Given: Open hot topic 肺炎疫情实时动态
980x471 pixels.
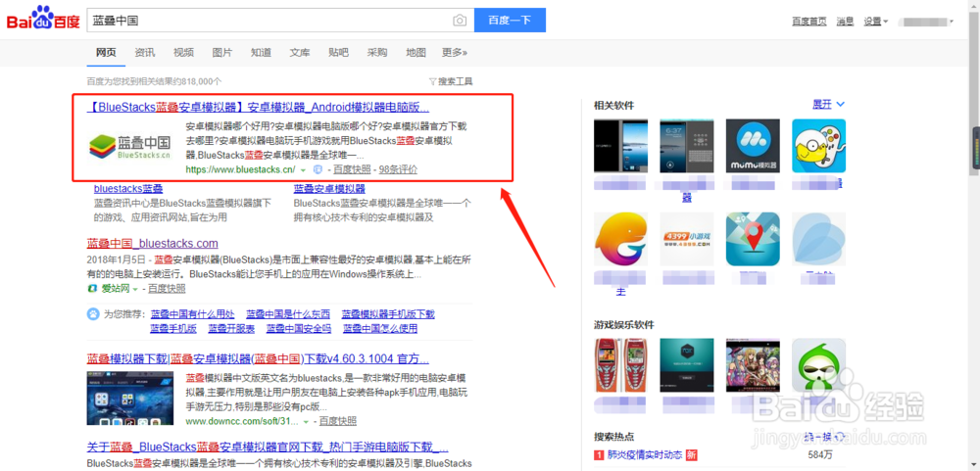Looking at the screenshot, I should point(645,454).
